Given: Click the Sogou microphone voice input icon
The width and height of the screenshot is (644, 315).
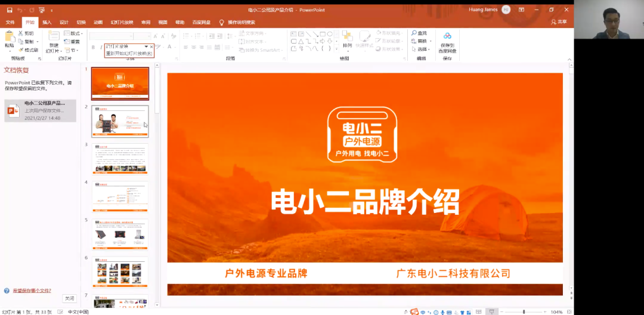Looking at the screenshot, I should [442, 313].
